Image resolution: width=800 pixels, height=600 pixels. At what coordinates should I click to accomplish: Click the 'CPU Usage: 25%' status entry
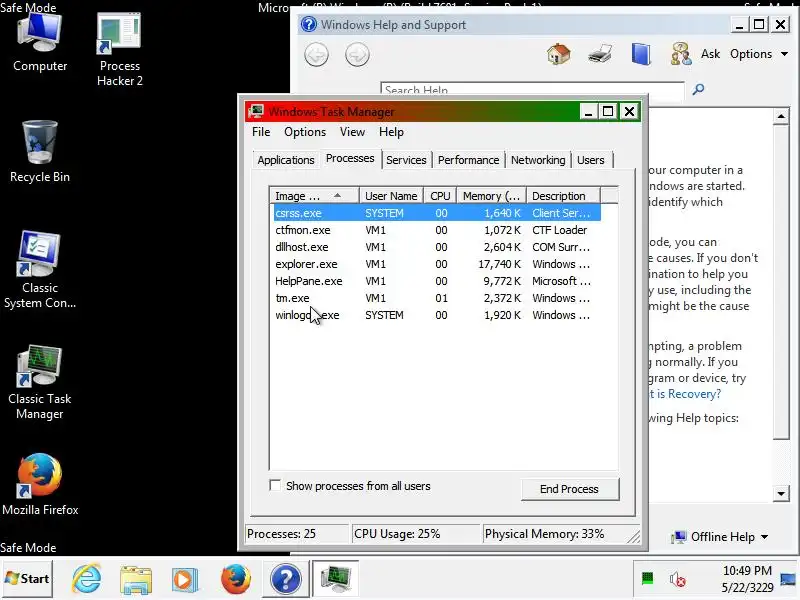(x=416, y=534)
